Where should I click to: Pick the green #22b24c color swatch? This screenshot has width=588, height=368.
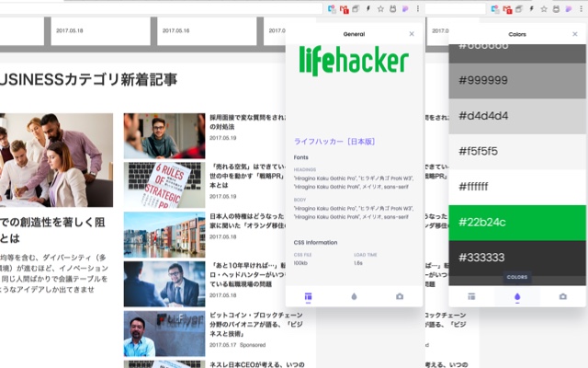[517, 223]
